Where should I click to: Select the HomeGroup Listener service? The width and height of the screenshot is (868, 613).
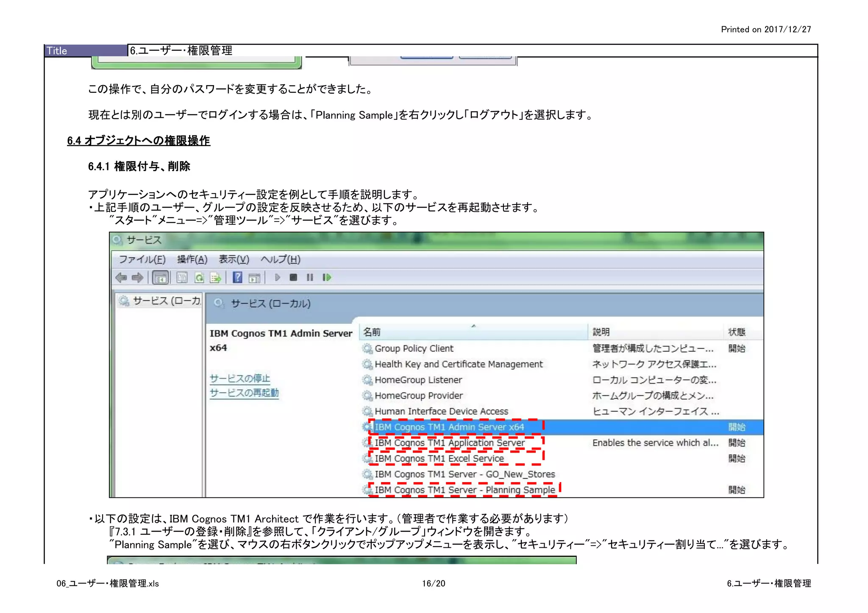click(x=562, y=380)
